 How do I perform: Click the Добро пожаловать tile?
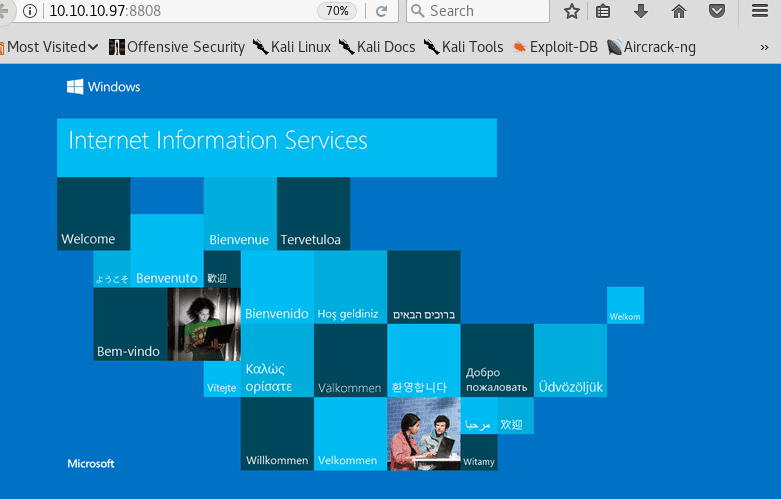click(497, 360)
